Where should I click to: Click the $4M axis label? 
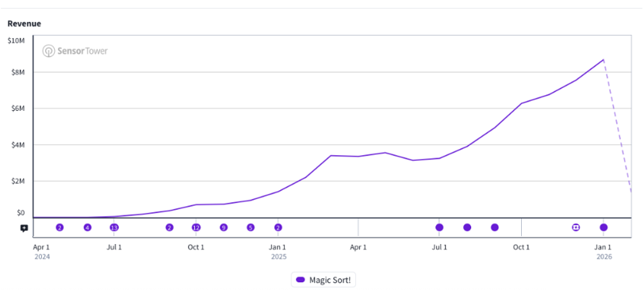tap(17, 145)
